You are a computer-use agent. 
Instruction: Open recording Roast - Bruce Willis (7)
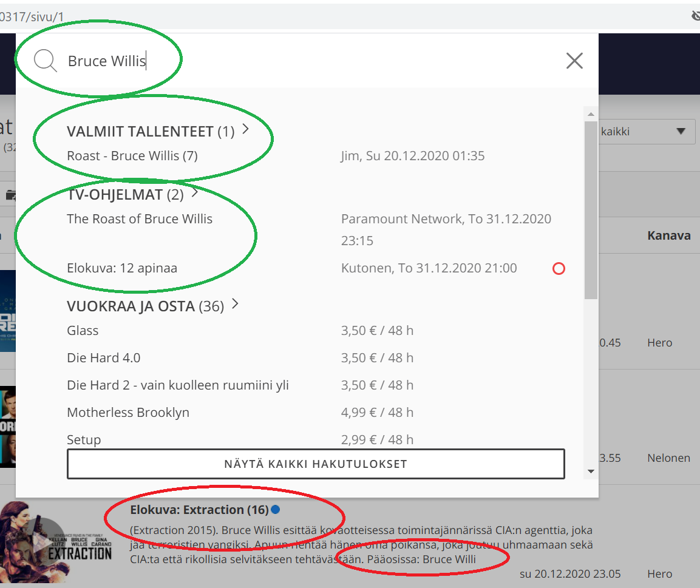click(132, 156)
